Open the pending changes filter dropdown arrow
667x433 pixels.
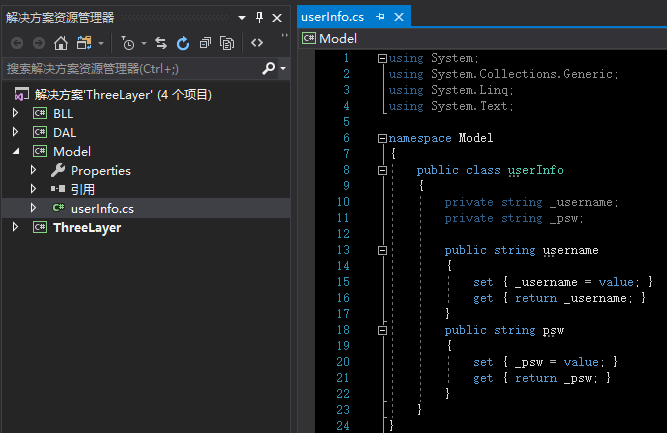[144, 43]
